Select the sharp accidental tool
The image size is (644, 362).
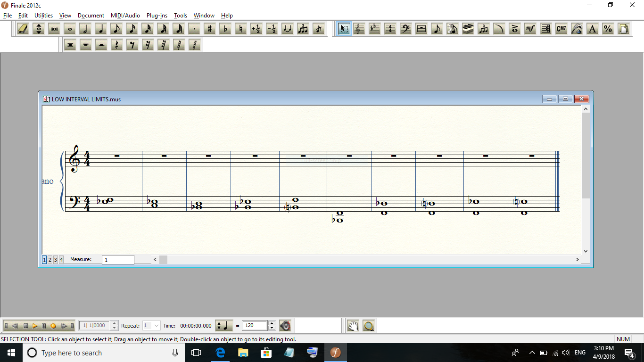(210, 29)
